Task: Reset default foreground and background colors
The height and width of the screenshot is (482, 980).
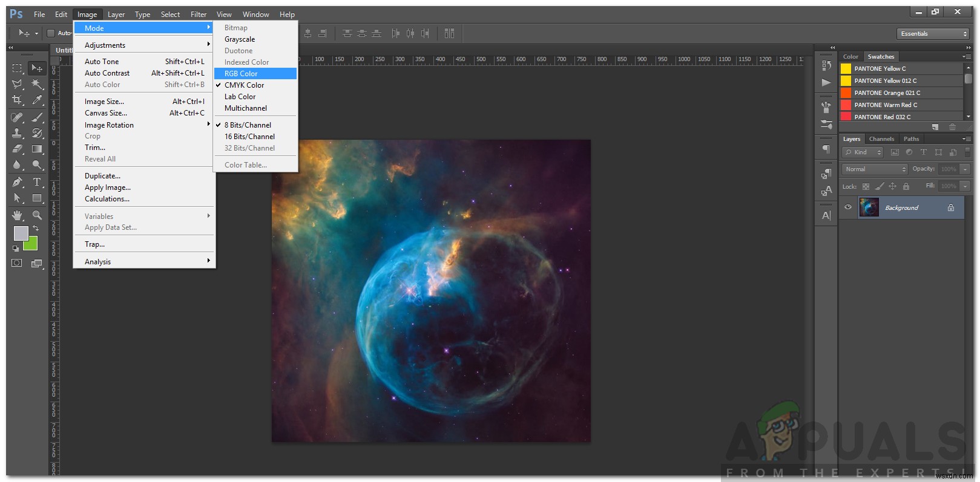Action: pyautogui.click(x=16, y=248)
